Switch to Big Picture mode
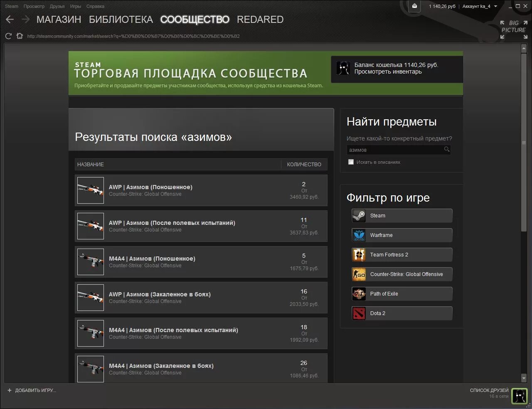The width and height of the screenshot is (532, 409). pyautogui.click(x=514, y=30)
